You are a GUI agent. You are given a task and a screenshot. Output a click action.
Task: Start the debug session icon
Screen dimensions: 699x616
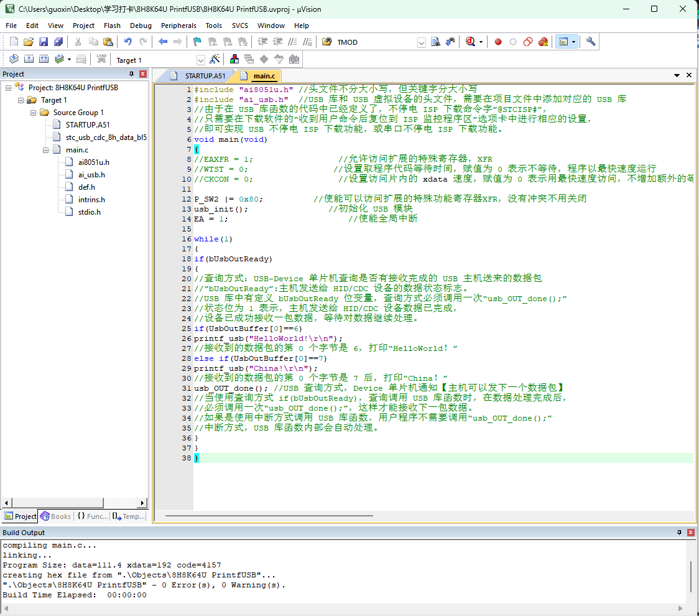click(470, 42)
